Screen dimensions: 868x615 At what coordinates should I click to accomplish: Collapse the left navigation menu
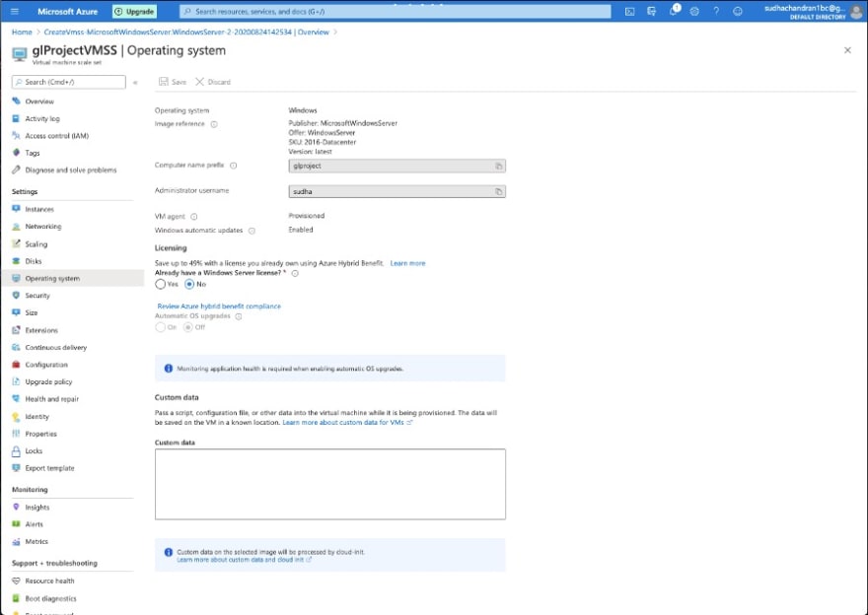click(135, 83)
